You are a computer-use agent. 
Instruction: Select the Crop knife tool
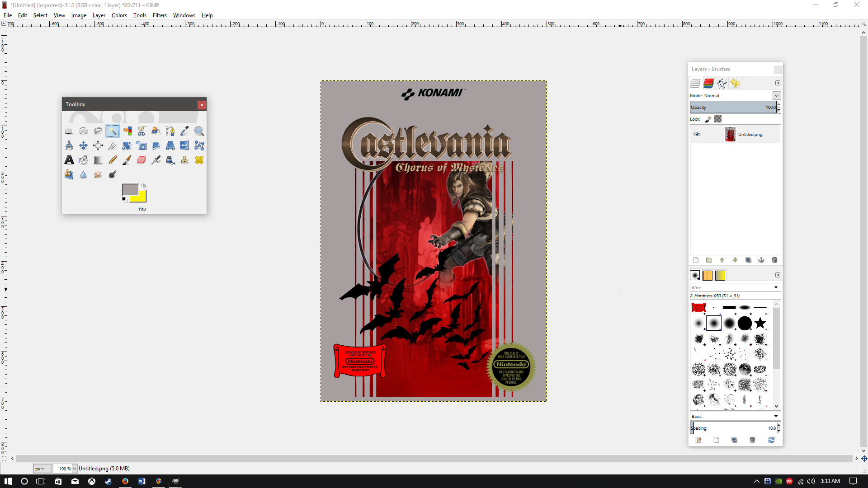(x=113, y=145)
